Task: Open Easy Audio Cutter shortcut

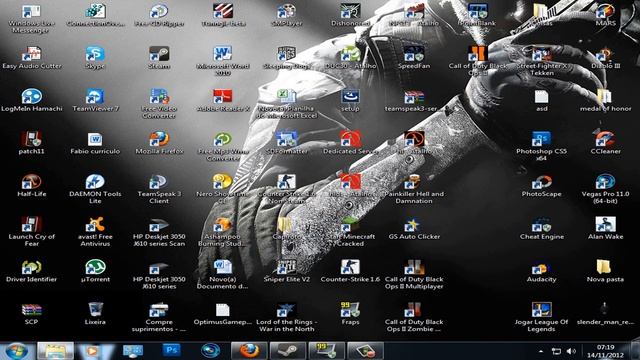Action: (31, 55)
